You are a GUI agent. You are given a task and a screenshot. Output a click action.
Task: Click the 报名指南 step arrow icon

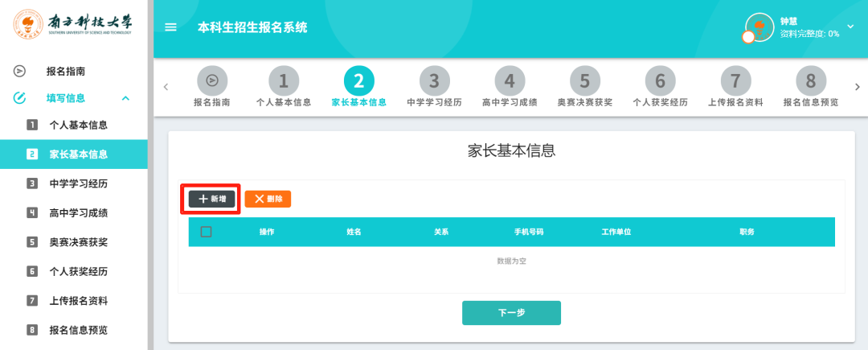coord(212,80)
